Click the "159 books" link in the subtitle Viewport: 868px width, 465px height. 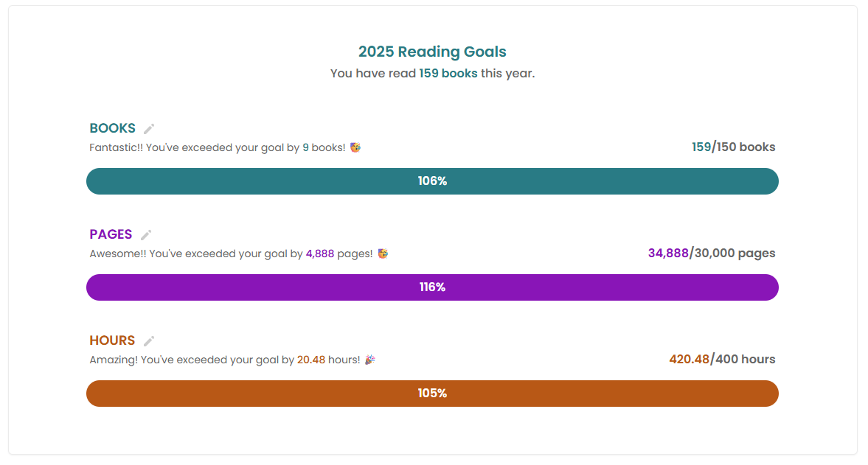coord(448,74)
